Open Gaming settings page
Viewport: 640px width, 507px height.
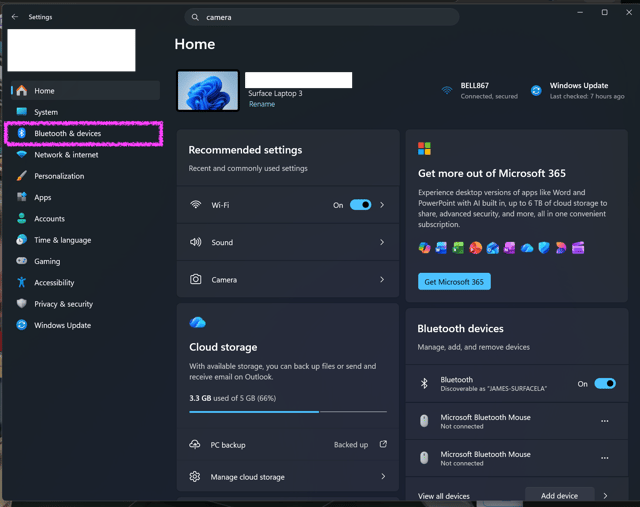tap(85, 261)
